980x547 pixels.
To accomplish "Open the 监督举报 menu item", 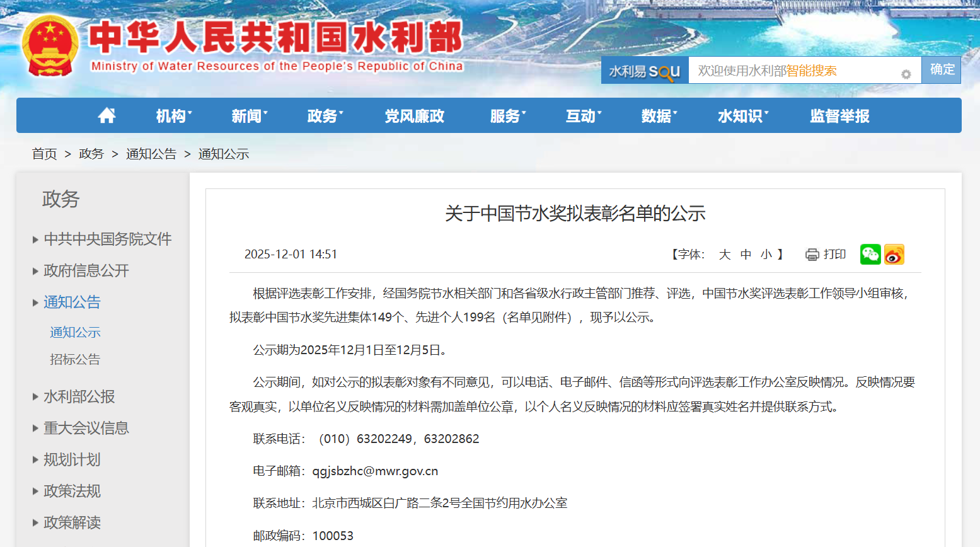I will pos(838,115).
